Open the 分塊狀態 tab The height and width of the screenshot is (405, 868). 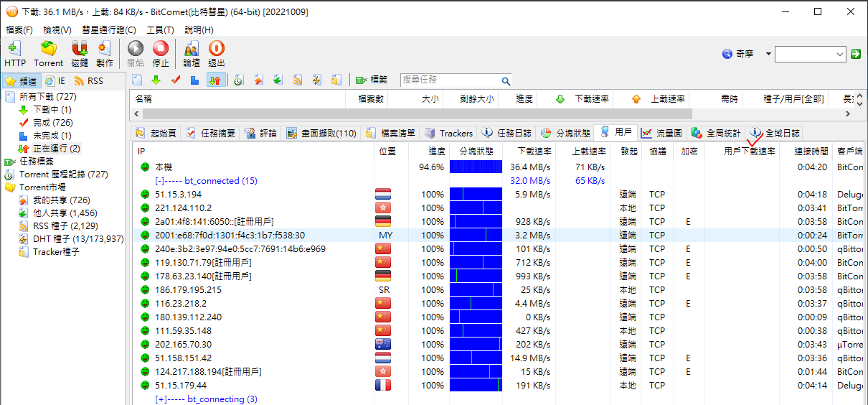pos(566,133)
